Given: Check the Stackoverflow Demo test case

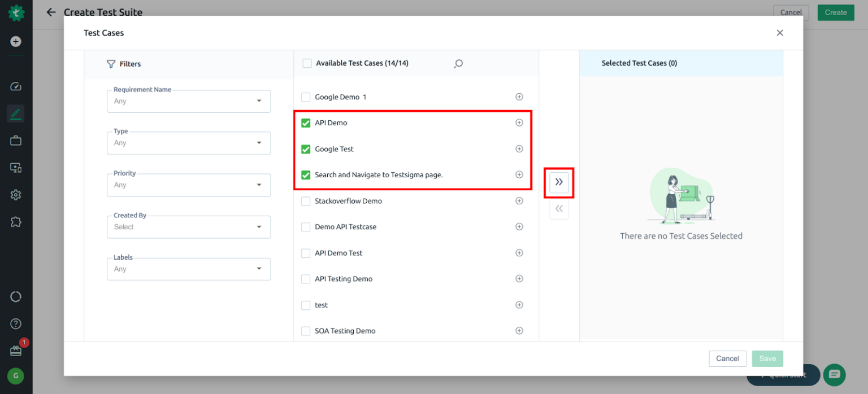Looking at the screenshot, I should click(306, 200).
